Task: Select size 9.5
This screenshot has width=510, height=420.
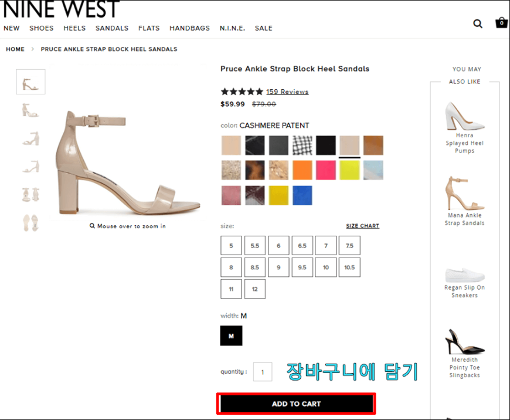Action: pyautogui.click(x=302, y=267)
